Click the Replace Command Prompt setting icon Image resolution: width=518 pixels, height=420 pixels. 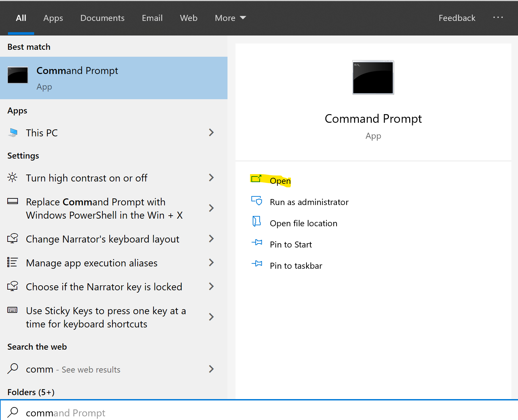tap(13, 201)
